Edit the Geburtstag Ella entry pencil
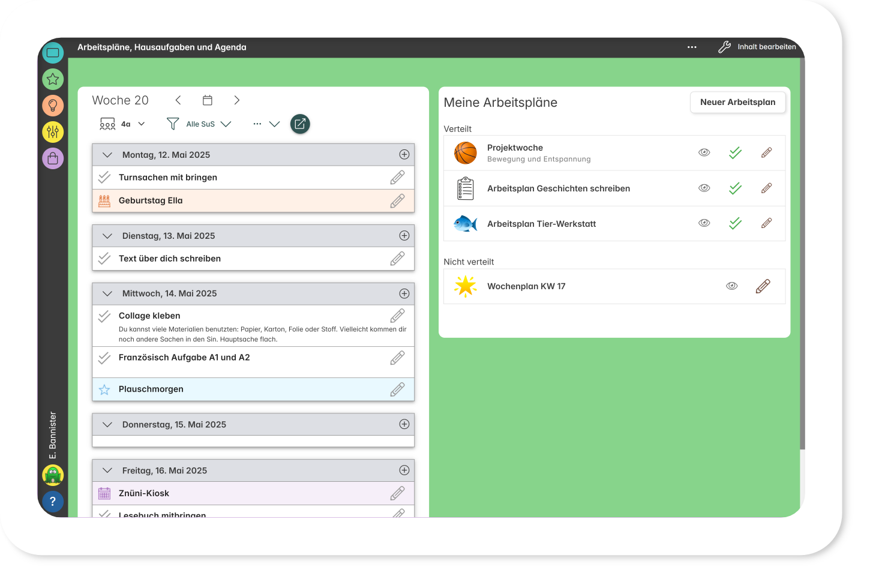870x588 pixels. (397, 201)
